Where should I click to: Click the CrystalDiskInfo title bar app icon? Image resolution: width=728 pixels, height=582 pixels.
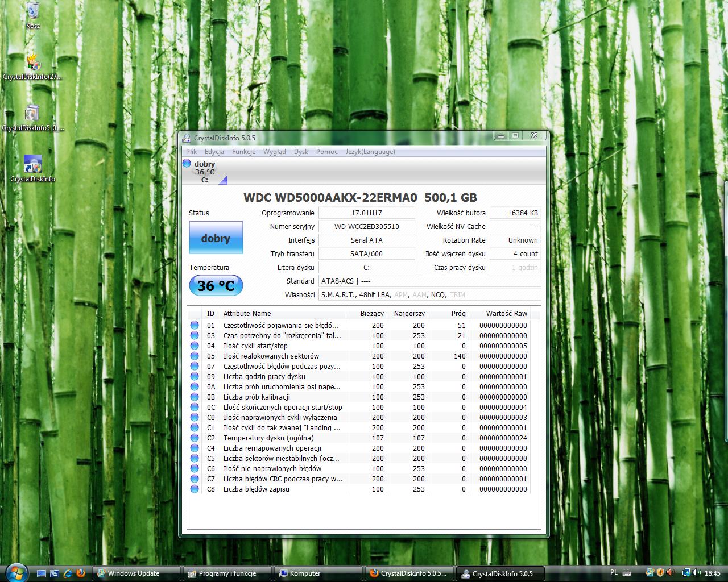pyautogui.click(x=187, y=138)
